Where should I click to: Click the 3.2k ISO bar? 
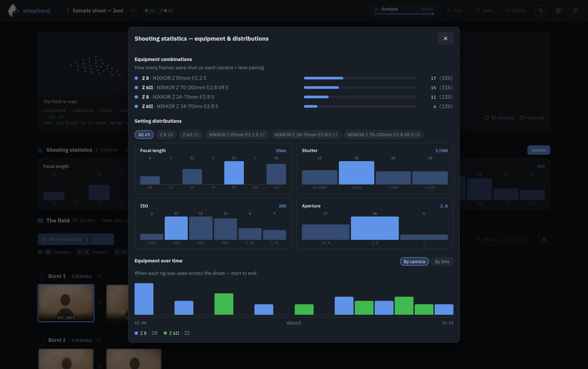click(x=274, y=235)
